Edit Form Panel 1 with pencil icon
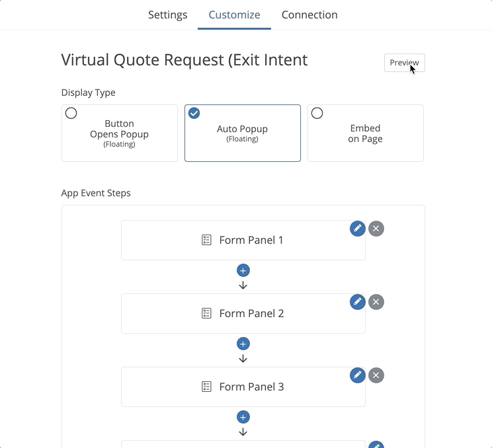The height and width of the screenshot is (448, 492). pos(358,229)
